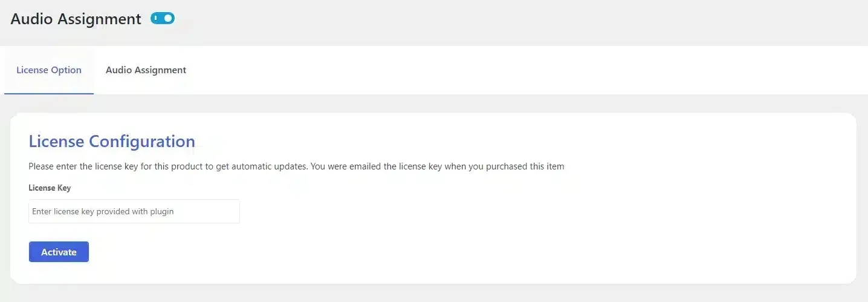Click the License Key field label
This screenshot has width=868, height=302.
click(50, 188)
